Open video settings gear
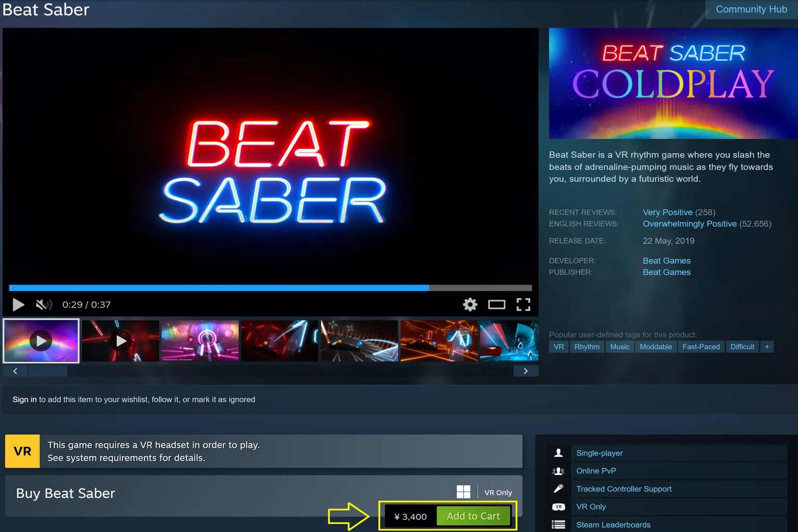 coord(470,304)
